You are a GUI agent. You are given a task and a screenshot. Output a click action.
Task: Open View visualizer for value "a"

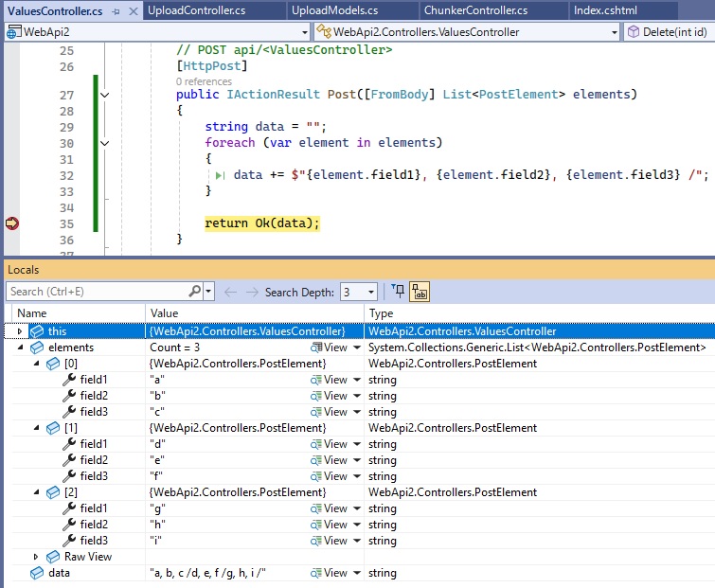pyautogui.click(x=329, y=380)
